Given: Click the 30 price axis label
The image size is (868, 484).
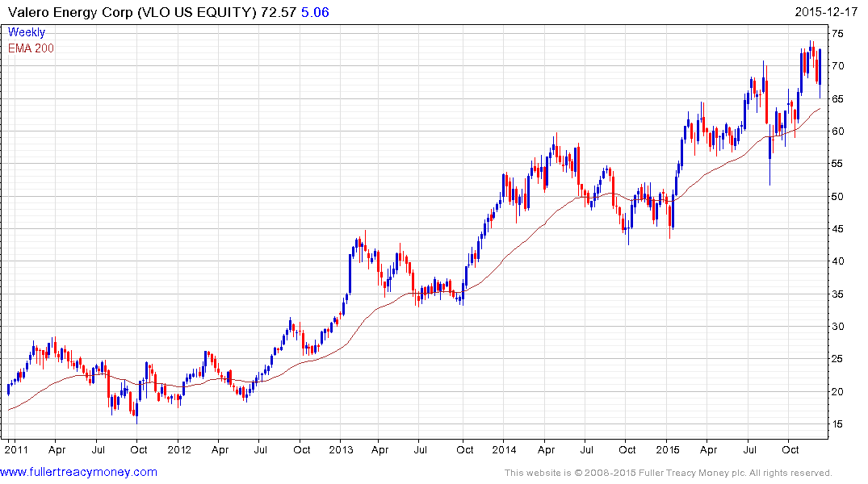Looking at the screenshot, I should tap(837, 327).
